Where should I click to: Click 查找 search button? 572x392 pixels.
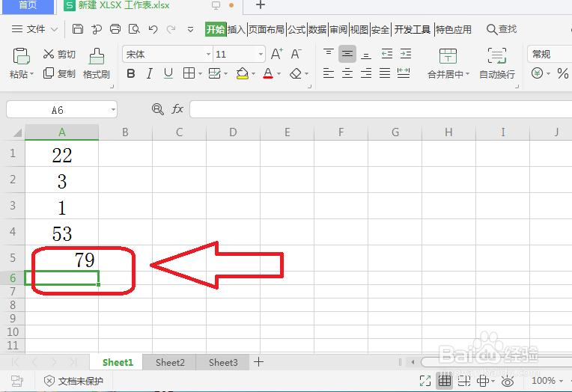coord(502,29)
